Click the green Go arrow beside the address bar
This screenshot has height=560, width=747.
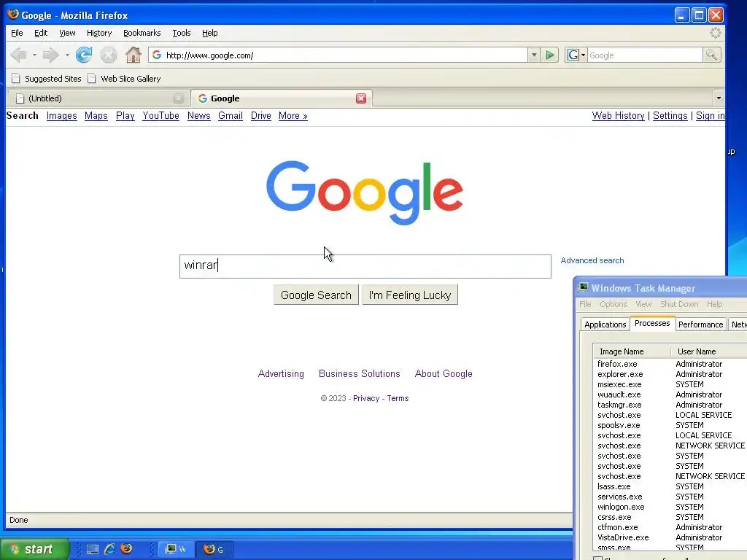[550, 55]
